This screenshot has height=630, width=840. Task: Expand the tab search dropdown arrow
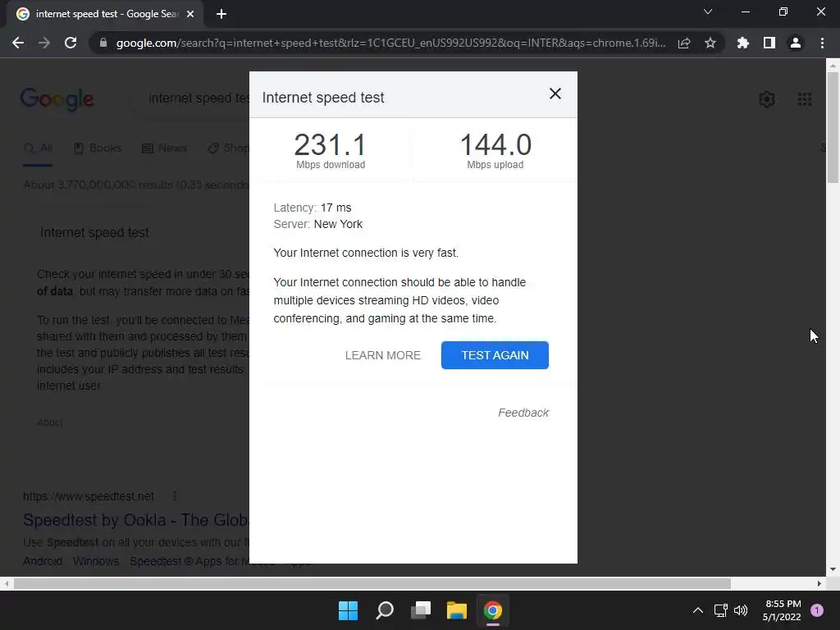pos(708,11)
